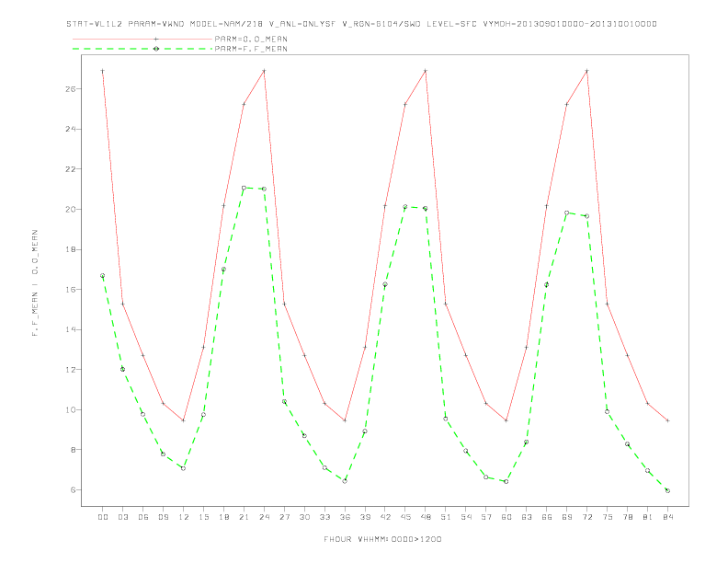
Task: Click the x-axis tick label 66
Action: point(547,517)
